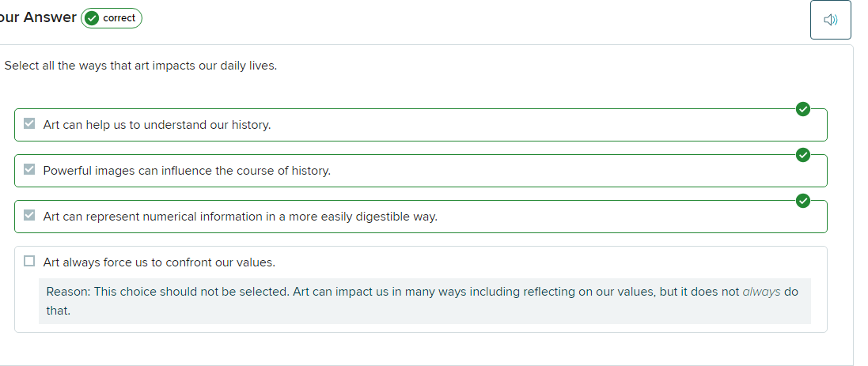
Task: Click green check circle on 'Powerful images' answer
Action: point(802,155)
